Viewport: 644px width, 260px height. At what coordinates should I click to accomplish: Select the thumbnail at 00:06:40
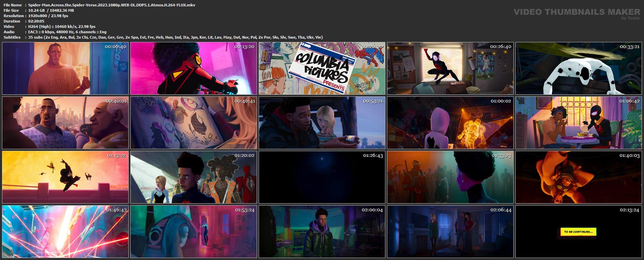point(65,68)
